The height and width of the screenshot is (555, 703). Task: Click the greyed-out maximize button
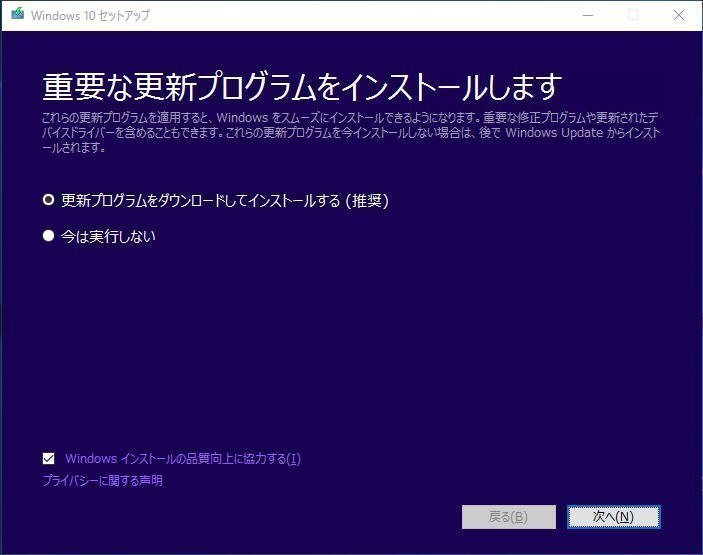coord(633,15)
